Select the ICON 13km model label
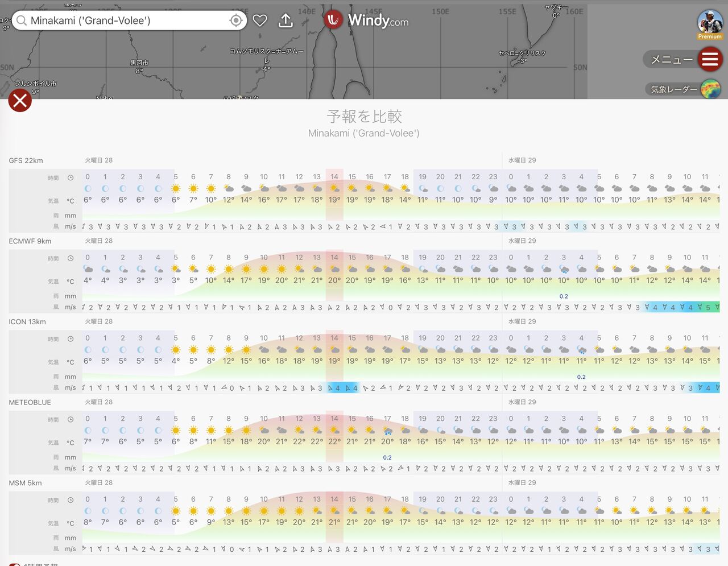This screenshot has height=566, width=728. (27, 322)
